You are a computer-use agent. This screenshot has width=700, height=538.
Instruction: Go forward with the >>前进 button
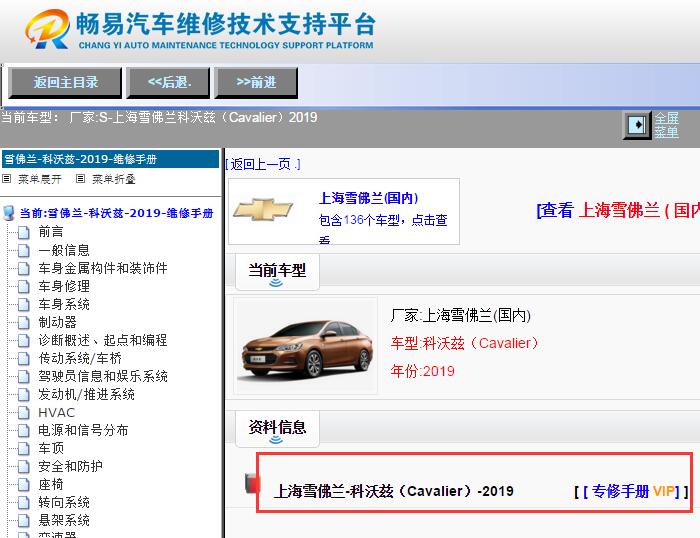tap(256, 83)
